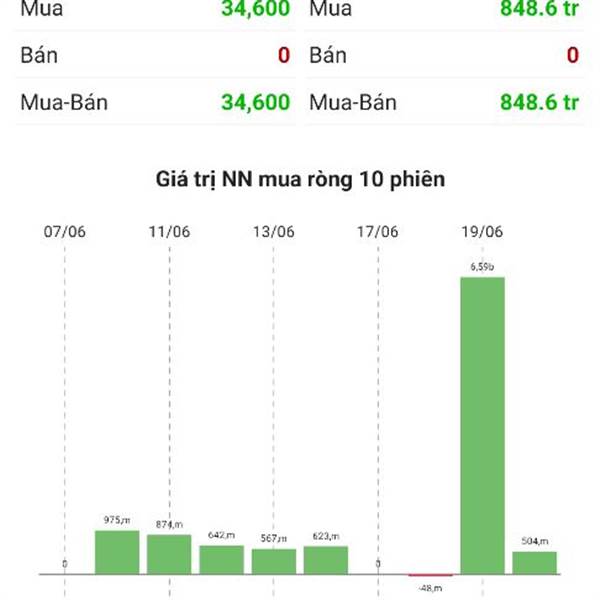This screenshot has height=600, width=600.
Task: Select the 975m green bar
Action: (x=117, y=552)
